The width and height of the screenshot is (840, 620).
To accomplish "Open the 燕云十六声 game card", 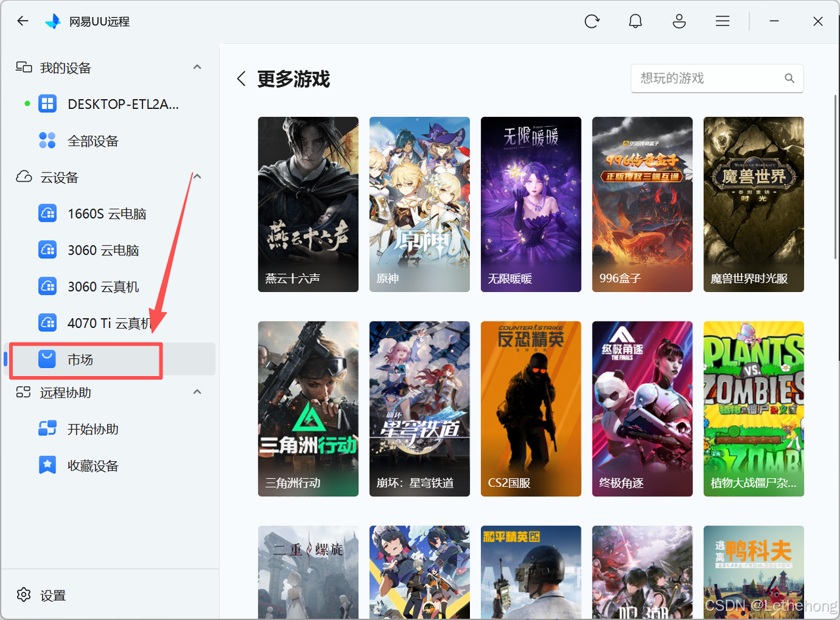I will pos(308,204).
